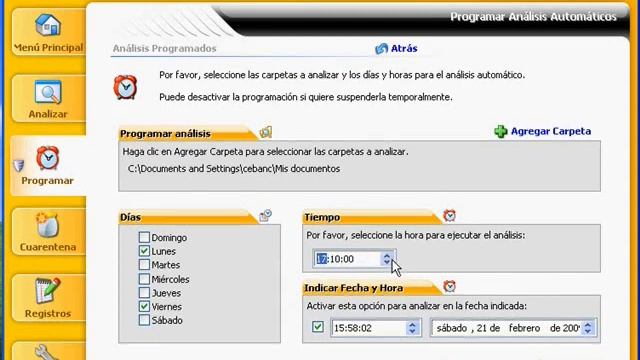This screenshot has height=360, width=640.
Task: Select the Mis documentos folder path
Action: coord(234,169)
